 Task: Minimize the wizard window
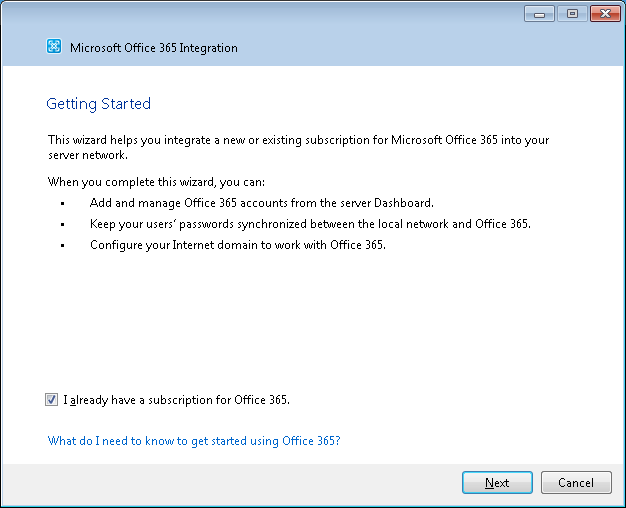tap(539, 14)
